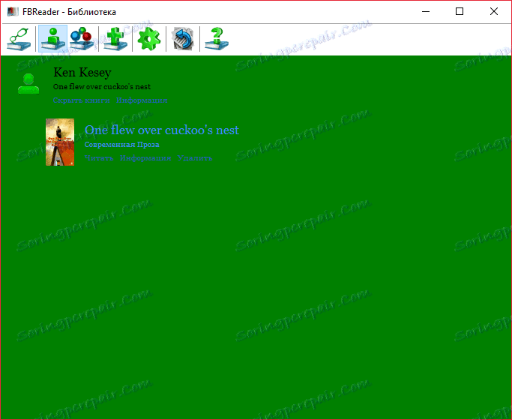Maximize the FBReader window
The height and width of the screenshot is (420, 512).
click(x=460, y=12)
